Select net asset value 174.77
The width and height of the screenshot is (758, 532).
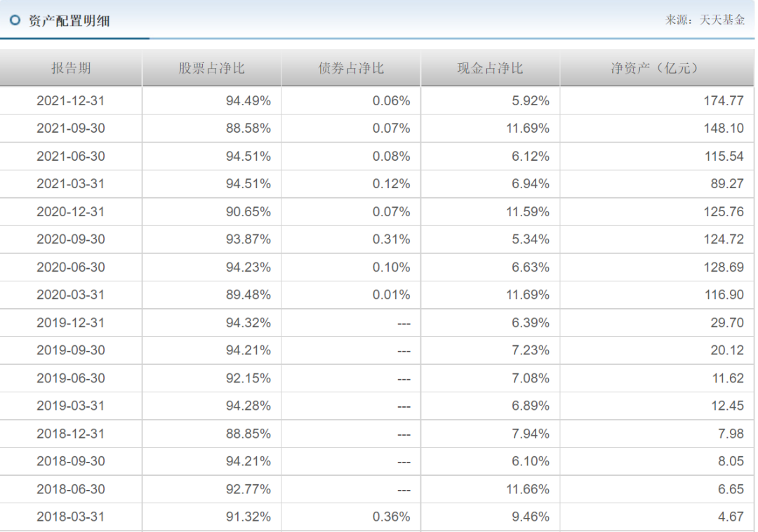pos(723,100)
